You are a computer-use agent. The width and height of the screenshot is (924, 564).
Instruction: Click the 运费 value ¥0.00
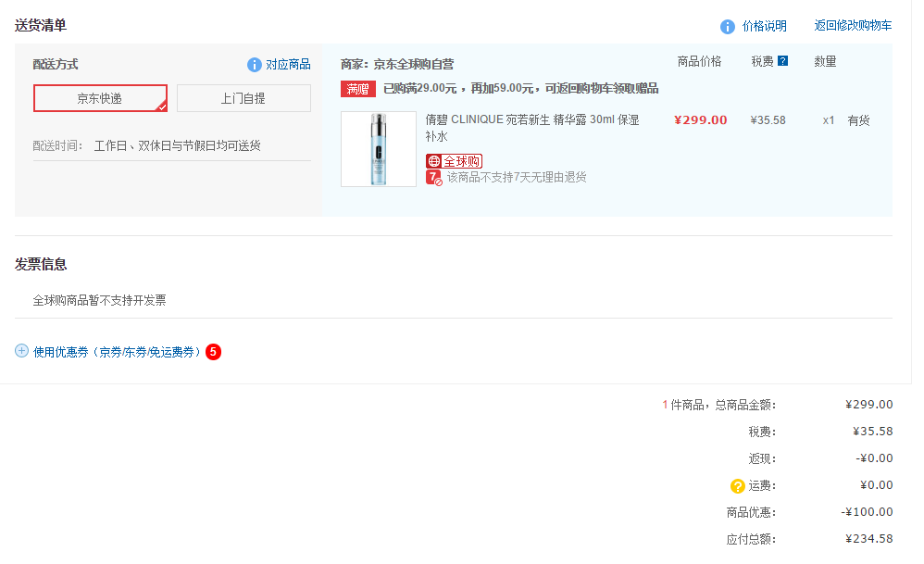point(876,485)
